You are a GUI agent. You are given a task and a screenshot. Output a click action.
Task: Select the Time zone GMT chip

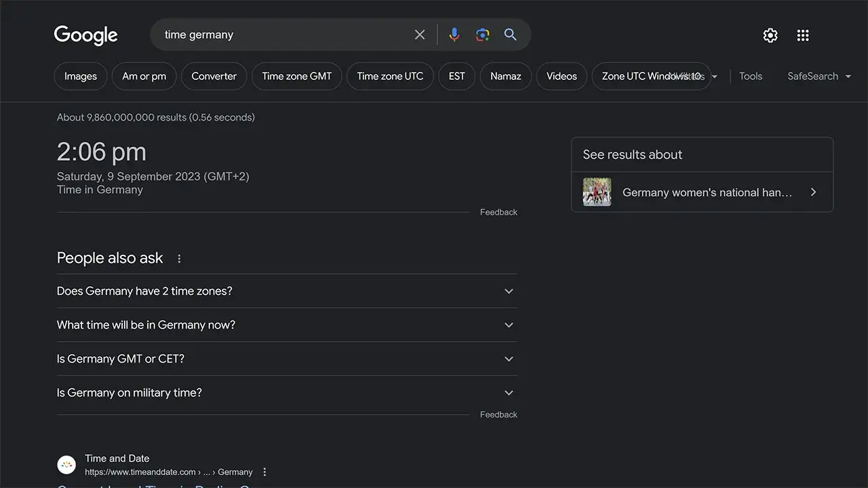pos(297,76)
